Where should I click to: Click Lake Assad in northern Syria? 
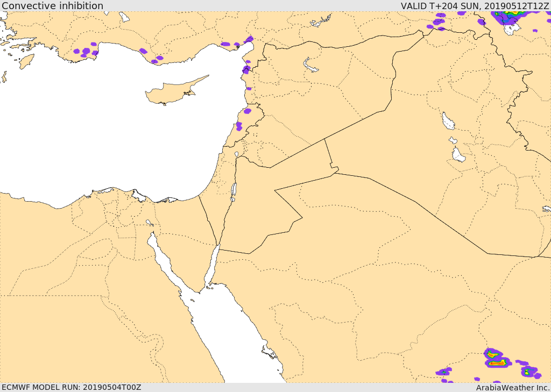[310, 66]
